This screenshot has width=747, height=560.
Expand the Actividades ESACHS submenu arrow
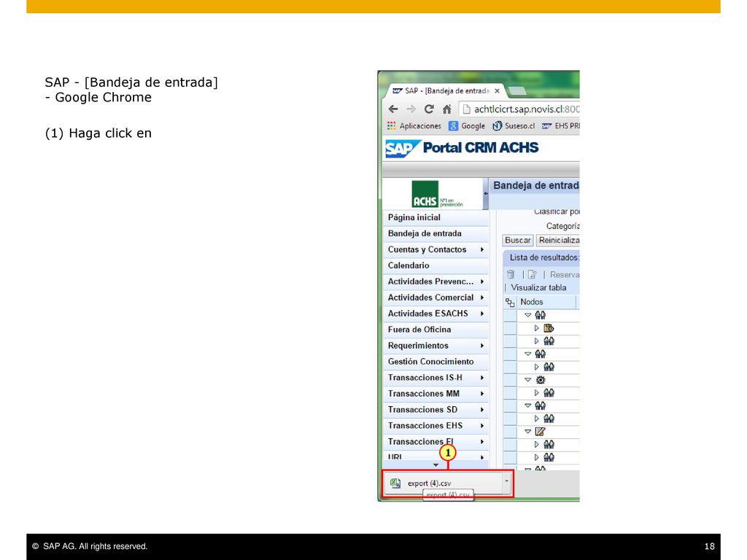[x=482, y=314]
